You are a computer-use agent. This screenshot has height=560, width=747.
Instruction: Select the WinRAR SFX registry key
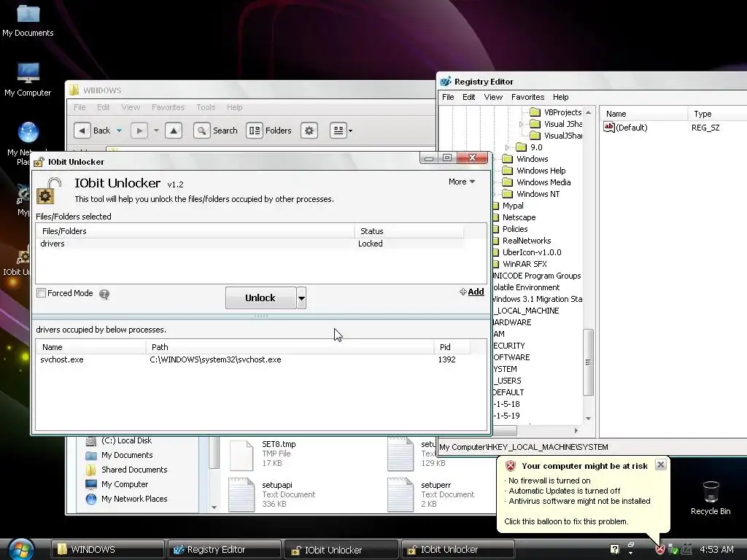[525, 264]
